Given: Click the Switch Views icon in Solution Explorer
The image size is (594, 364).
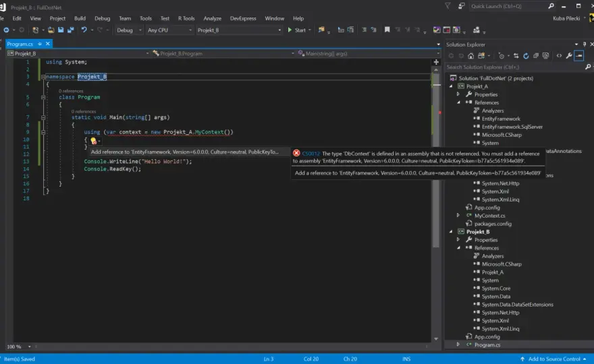Looking at the screenshot, I should pyautogui.click(x=481, y=56).
